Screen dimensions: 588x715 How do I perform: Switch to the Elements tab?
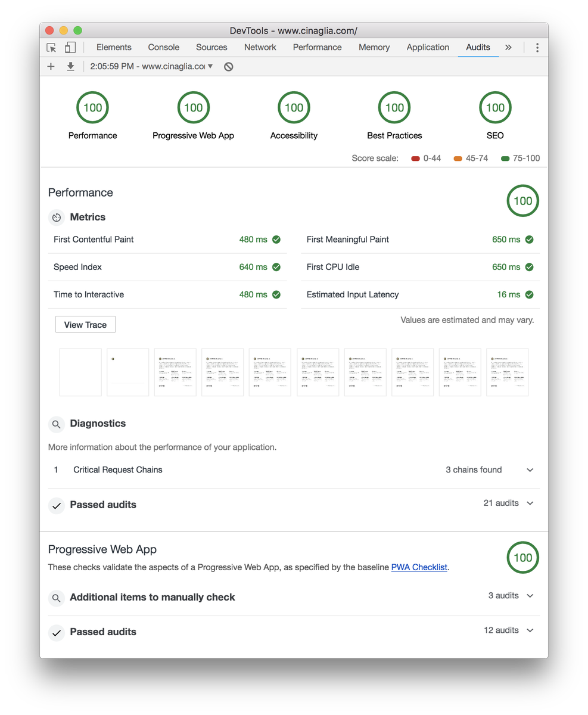click(114, 48)
